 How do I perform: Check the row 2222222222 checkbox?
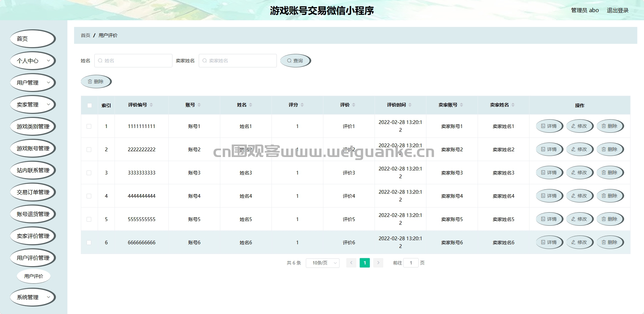tap(89, 150)
